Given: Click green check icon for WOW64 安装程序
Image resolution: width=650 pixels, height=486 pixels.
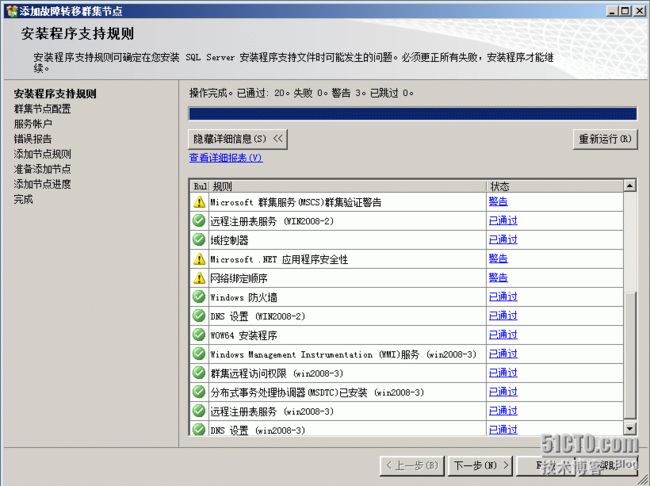Looking at the screenshot, I should click(199, 335).
